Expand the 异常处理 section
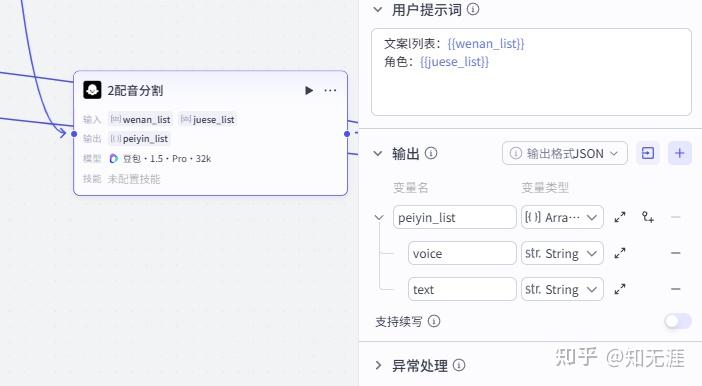This screenshot has height=386, width=702. click(x=378, y=365)
